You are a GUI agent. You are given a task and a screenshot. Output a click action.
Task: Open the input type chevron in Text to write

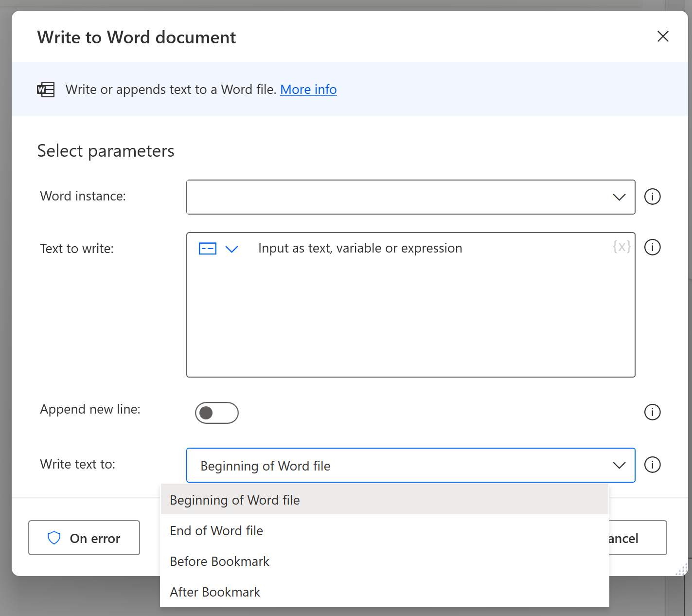[231, 249]
